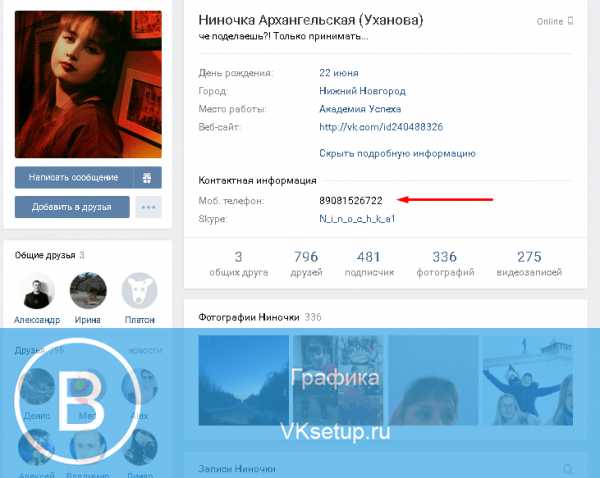This screenshot has height=478, width=600.
Task: Open the Общие друзья section header
Action: [x=45, y=255]
